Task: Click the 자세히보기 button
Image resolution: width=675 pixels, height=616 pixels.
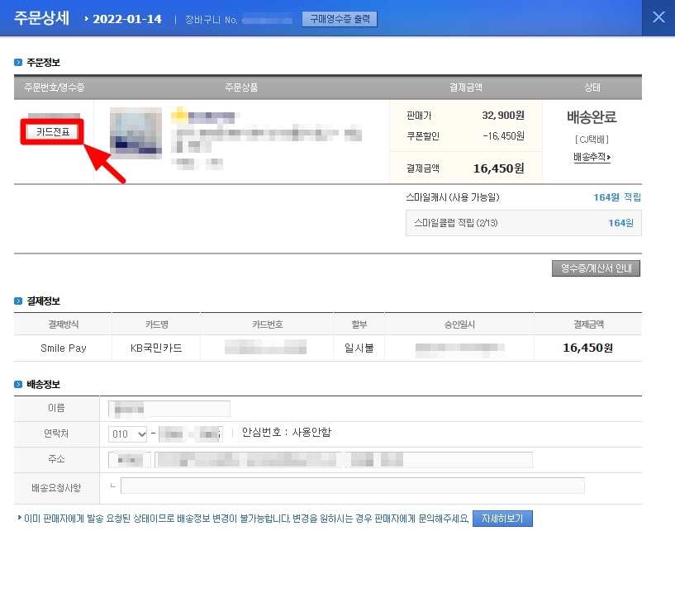Action: (x=502, y=518)
